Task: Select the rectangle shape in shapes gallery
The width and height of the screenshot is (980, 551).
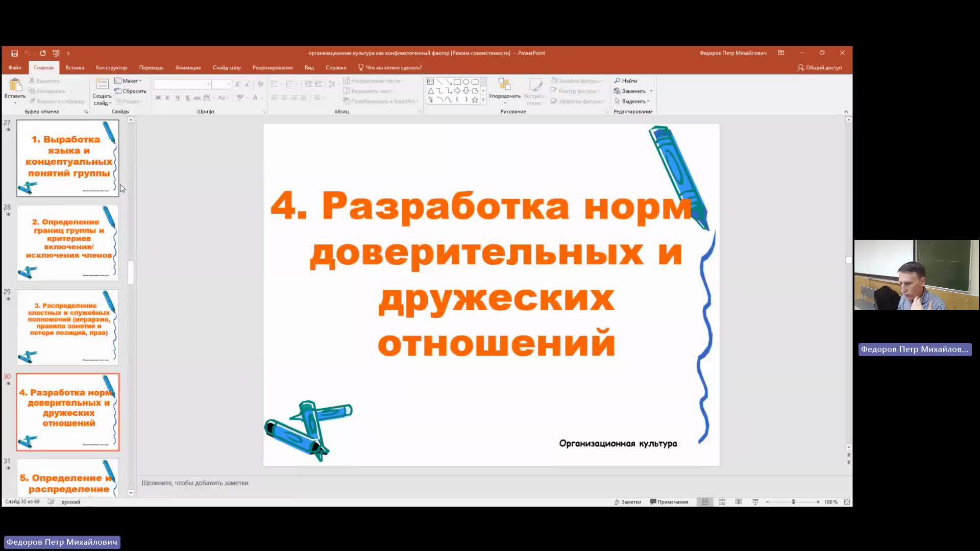Action: click(457, 82)
